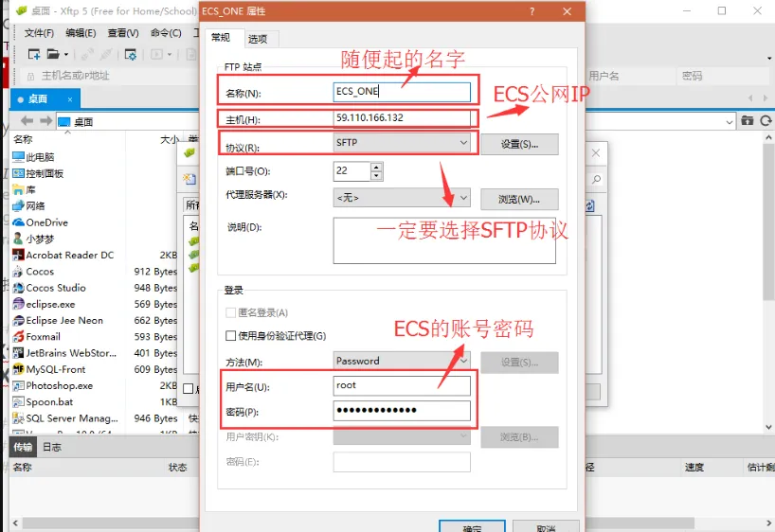Click the MySQL-Front shortcut icon
This screenshot has width=775, height=532.
18,369
